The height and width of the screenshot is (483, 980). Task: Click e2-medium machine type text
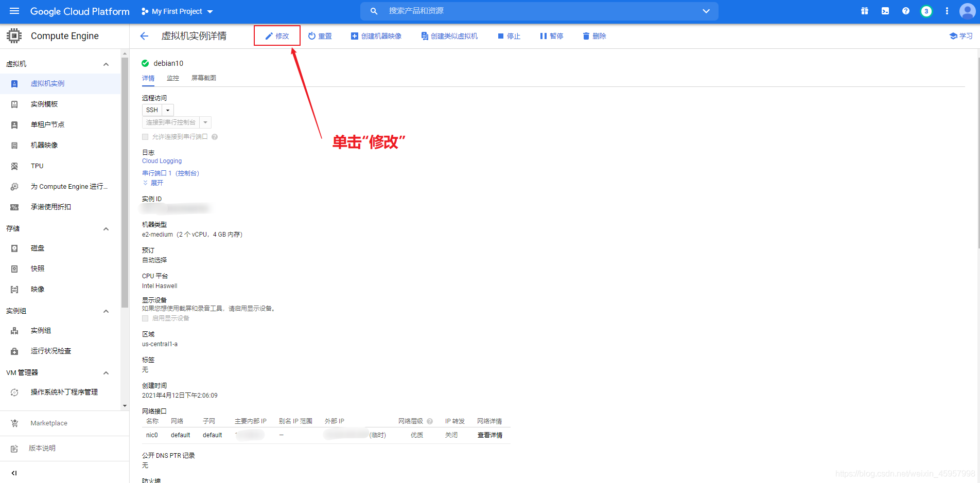[x=192, y=235]
